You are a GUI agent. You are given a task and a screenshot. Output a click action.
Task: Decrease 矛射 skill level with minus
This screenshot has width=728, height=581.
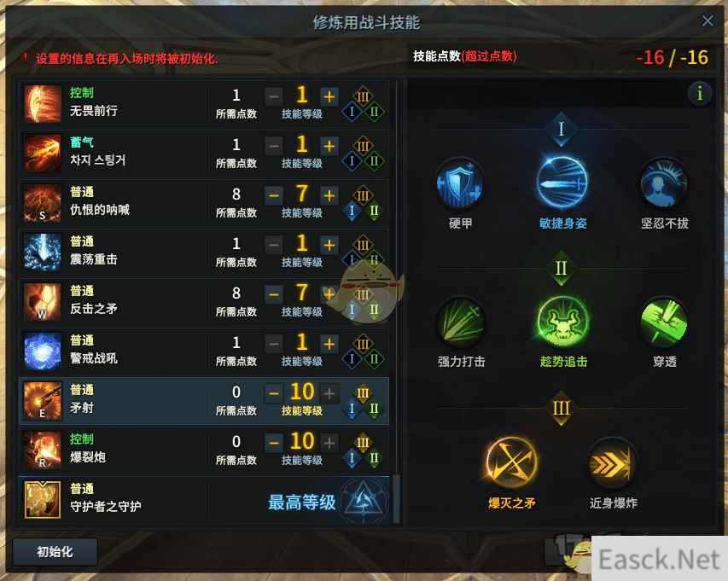[274, 393]
